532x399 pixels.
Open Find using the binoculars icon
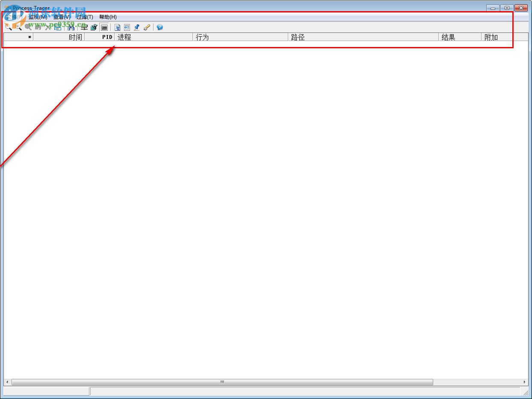tap(71, 27)
